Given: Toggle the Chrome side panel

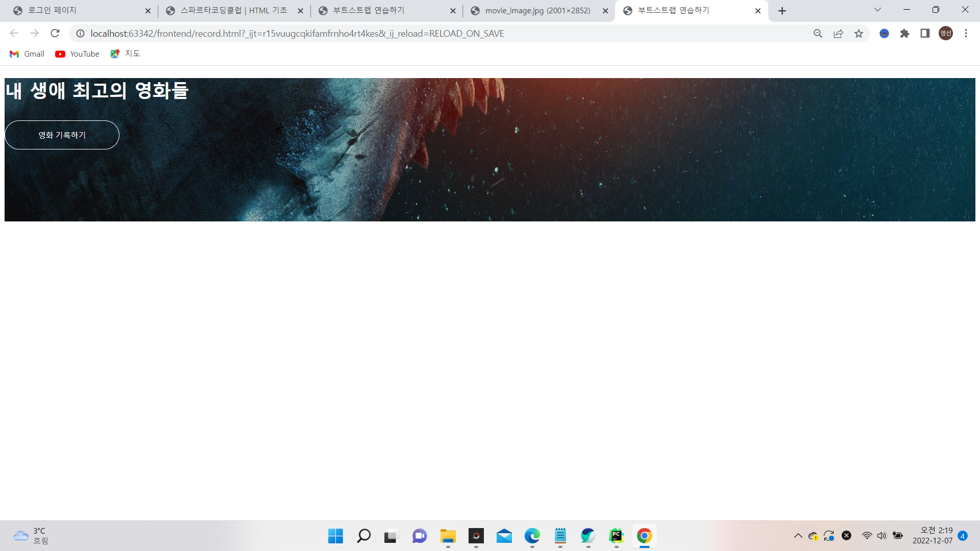Looking at the screenshot, I should pos(925,33).
